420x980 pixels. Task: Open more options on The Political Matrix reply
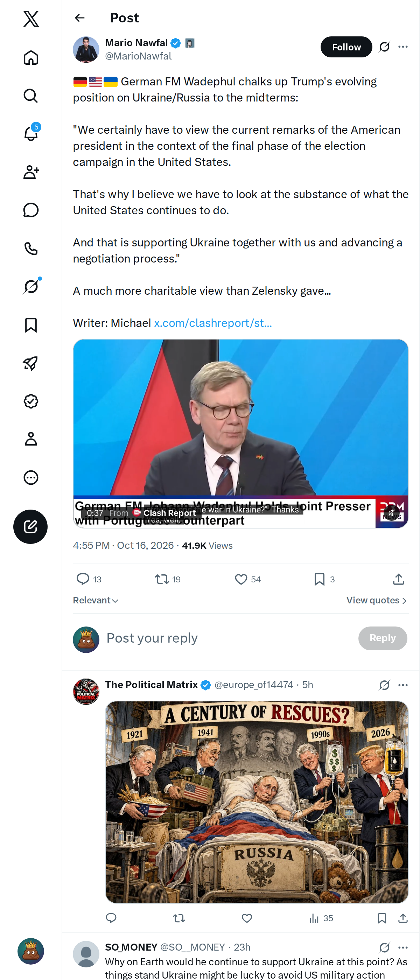403,685
